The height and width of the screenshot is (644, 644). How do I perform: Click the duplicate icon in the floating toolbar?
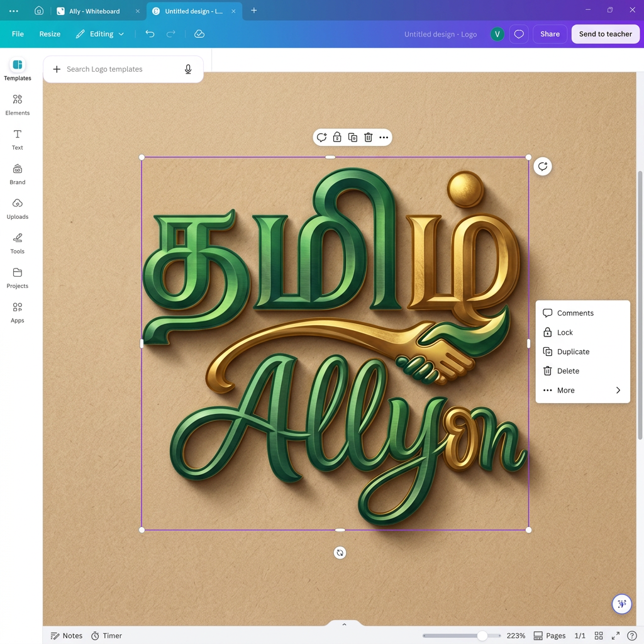click(353, 138)
